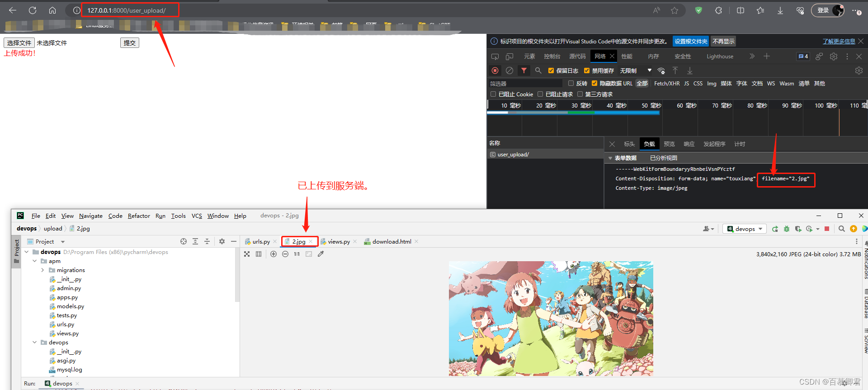The image size is (868, 390).
Task: Collapse the devops root folder
Action: [27, 252]
